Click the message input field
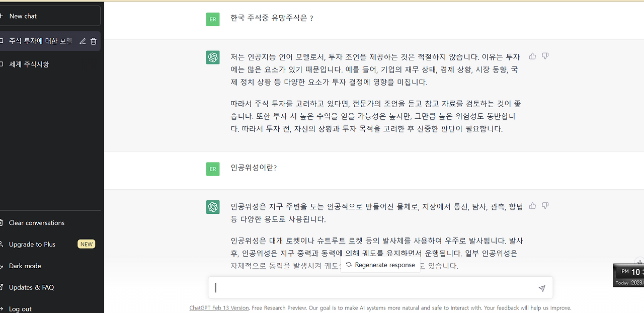 (x=352, y=287)
